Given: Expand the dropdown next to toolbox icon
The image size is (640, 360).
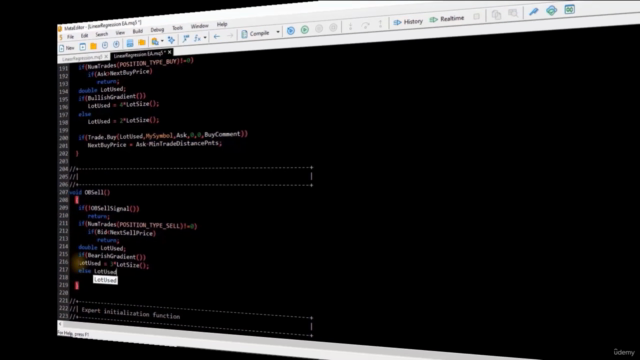Looking at the screenshot, I should point(162,41).
